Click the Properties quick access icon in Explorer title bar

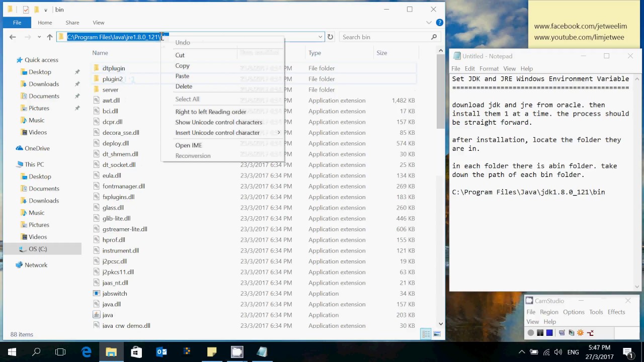tap(26, 10)
